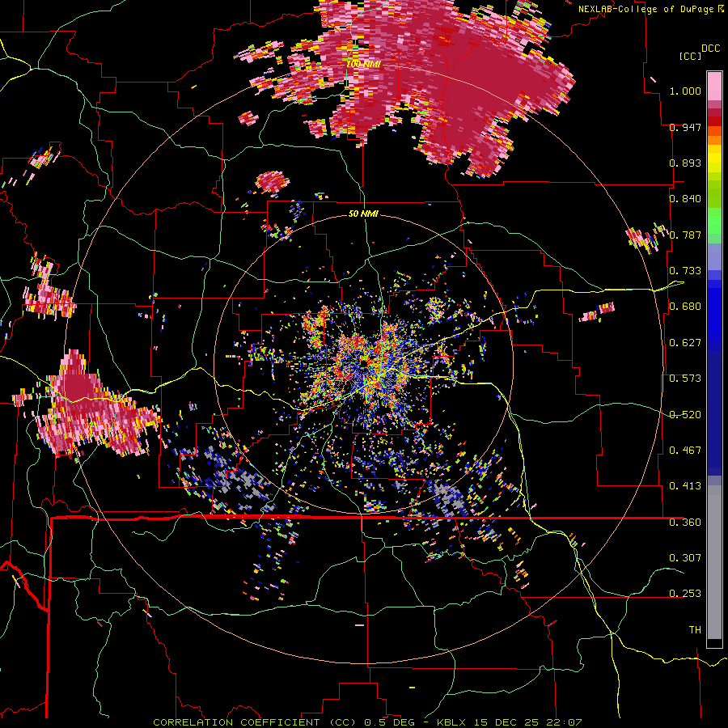Select the 0.733 color scale value
This screenshot has height=728, width=728.
click(x=685, y=271)
